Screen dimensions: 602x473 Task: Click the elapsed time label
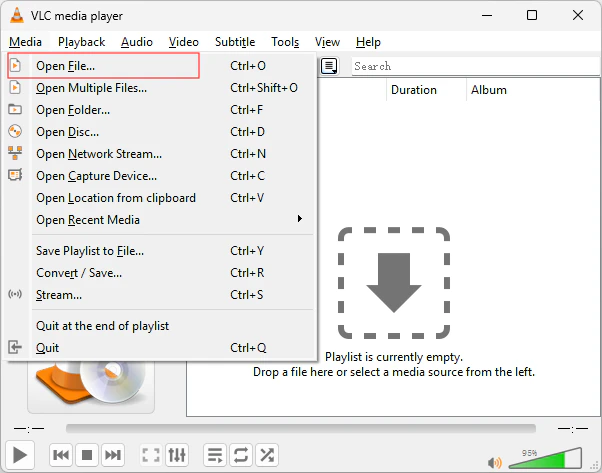point(29,428)
